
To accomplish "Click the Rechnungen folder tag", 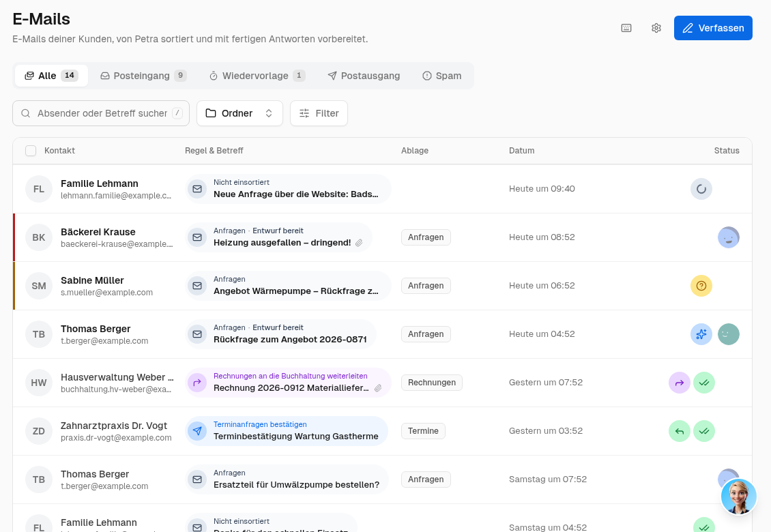I will click(432, 383).
